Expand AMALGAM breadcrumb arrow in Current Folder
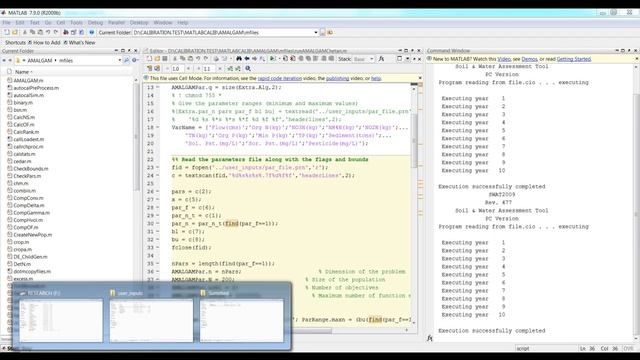 pyautogui.click(x=56, y=60)
